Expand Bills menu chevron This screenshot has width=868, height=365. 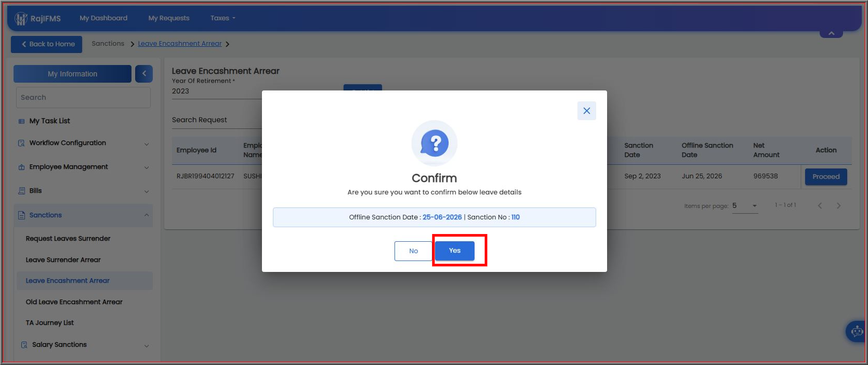click(x=147, y=191)
